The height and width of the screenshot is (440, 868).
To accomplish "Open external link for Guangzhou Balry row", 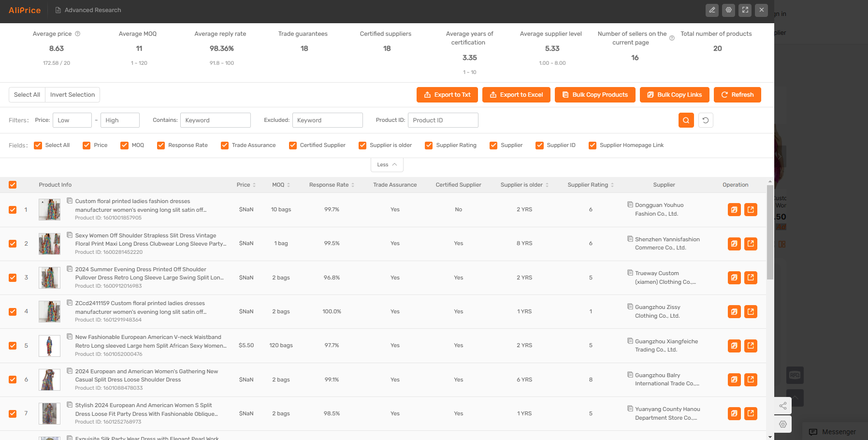I will coord(751,380).
